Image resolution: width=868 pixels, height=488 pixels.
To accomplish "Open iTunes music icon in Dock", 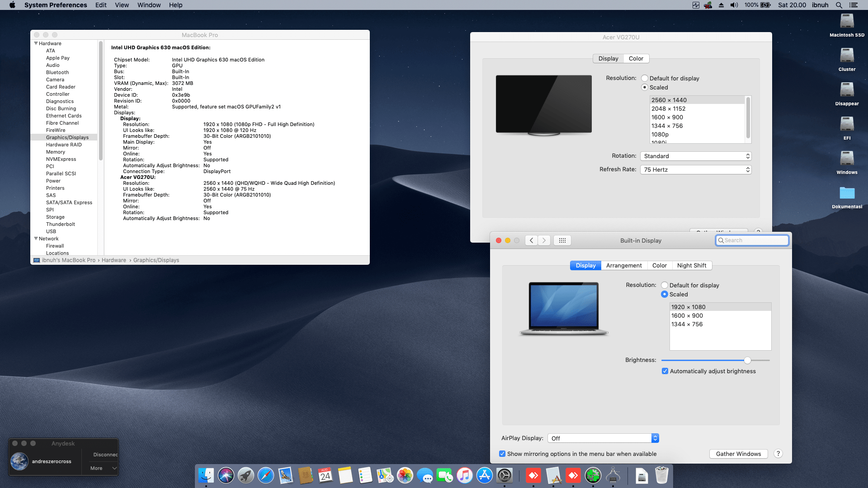I will (x=465, y=475).
